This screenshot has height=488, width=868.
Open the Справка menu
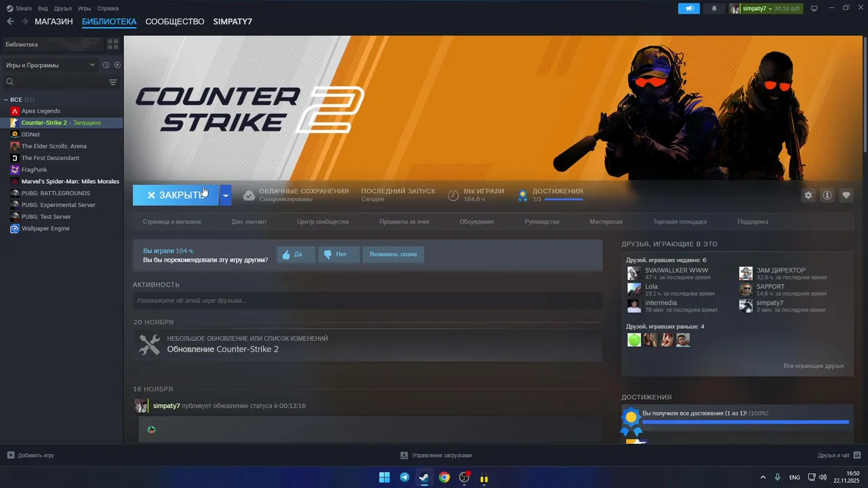pyautogui.click(x=108, y=8)
